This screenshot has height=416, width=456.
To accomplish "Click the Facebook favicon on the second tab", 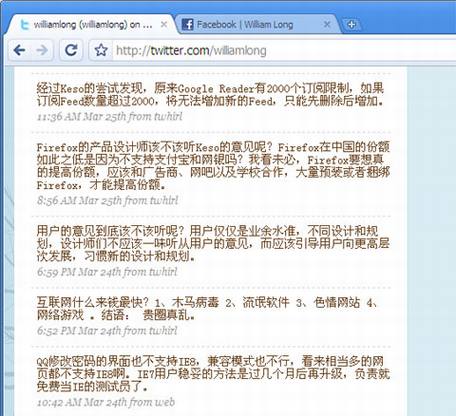I will [188, 24].
